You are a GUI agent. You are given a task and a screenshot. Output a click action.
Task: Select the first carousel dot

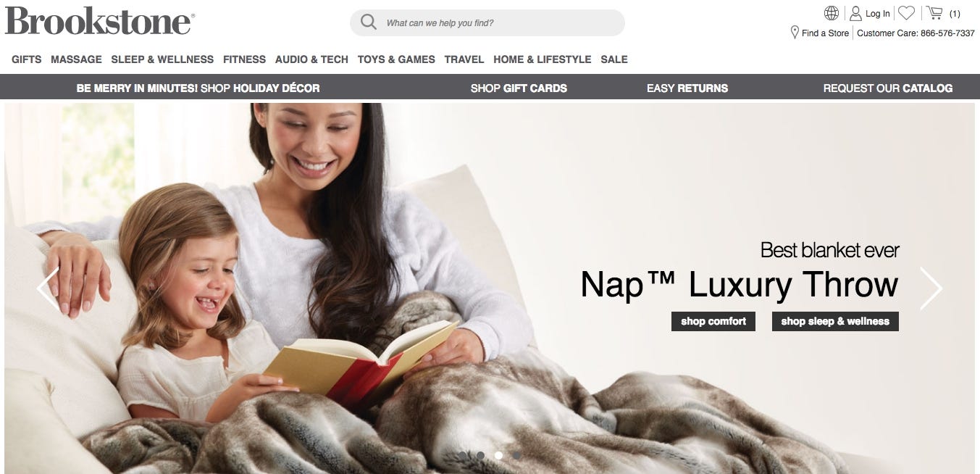[x=463, y=455]
